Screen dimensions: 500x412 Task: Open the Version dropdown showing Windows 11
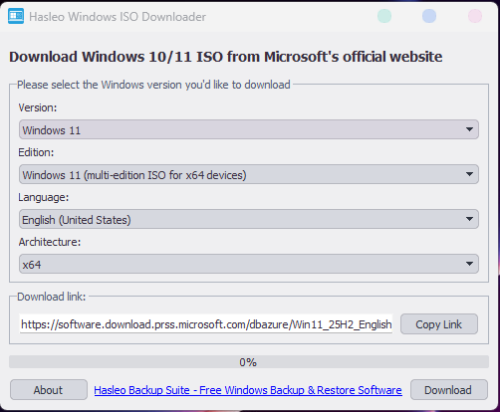click(x=249, y=130)
